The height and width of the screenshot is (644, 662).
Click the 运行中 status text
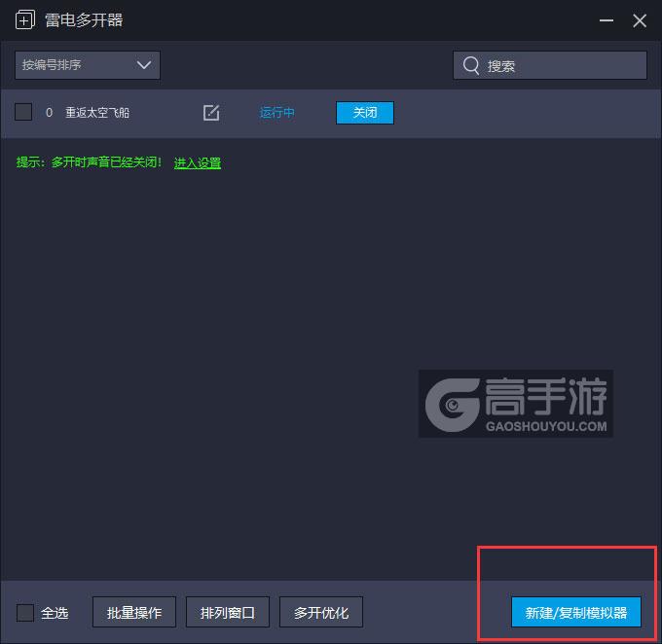(x=276, y=113)
